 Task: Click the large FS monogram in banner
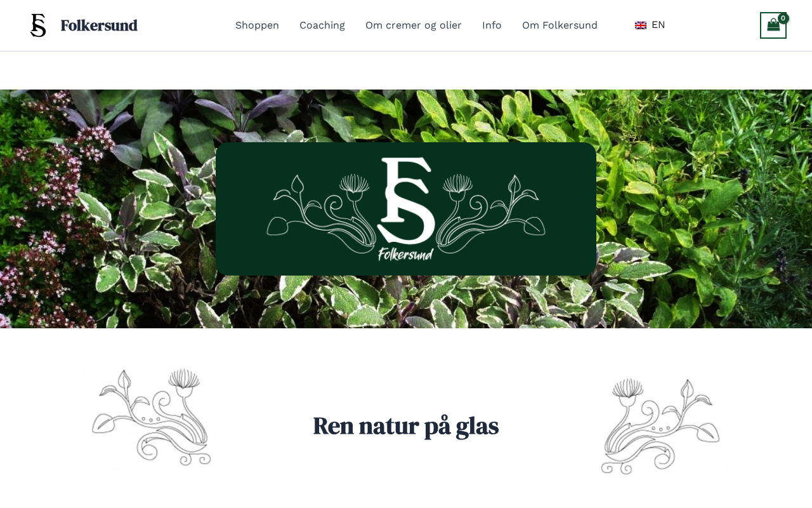pos(406,201)
